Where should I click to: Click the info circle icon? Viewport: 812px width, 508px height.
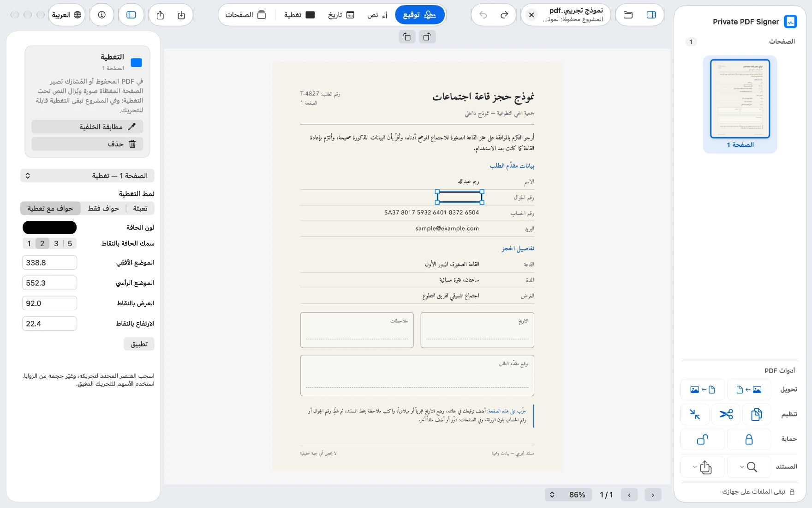102,15
